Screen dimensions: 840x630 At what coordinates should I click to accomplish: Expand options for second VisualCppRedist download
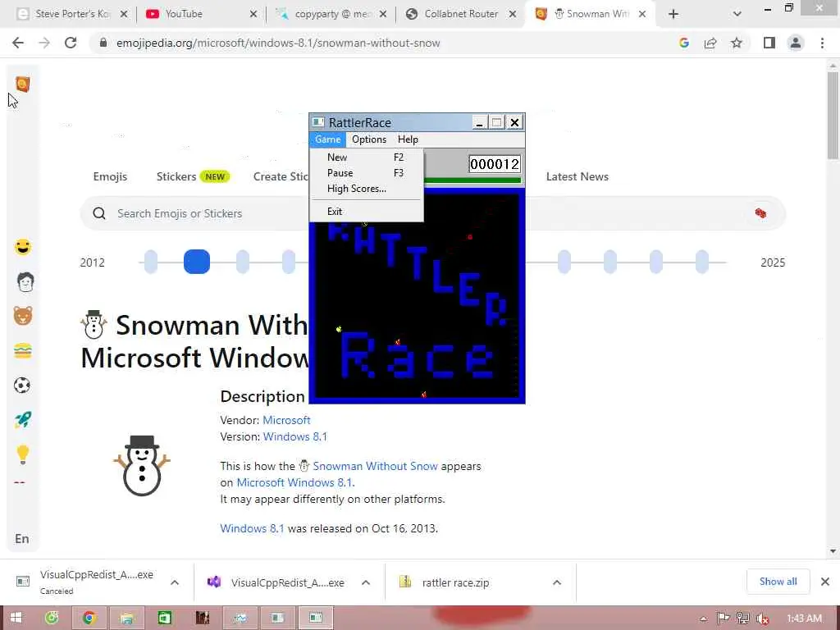point(365,582)
